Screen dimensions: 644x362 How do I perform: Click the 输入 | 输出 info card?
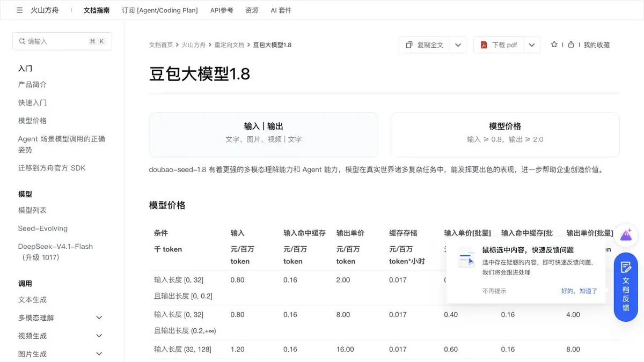point(264,134)
